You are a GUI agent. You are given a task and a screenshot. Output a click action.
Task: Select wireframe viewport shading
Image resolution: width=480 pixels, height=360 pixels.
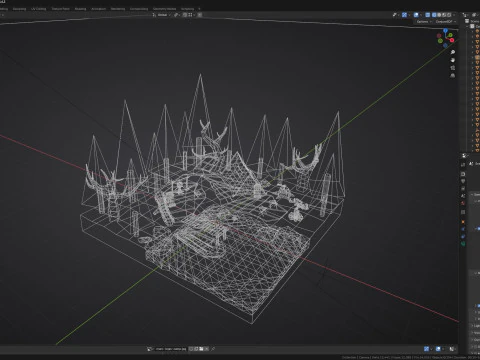[434, 15]
